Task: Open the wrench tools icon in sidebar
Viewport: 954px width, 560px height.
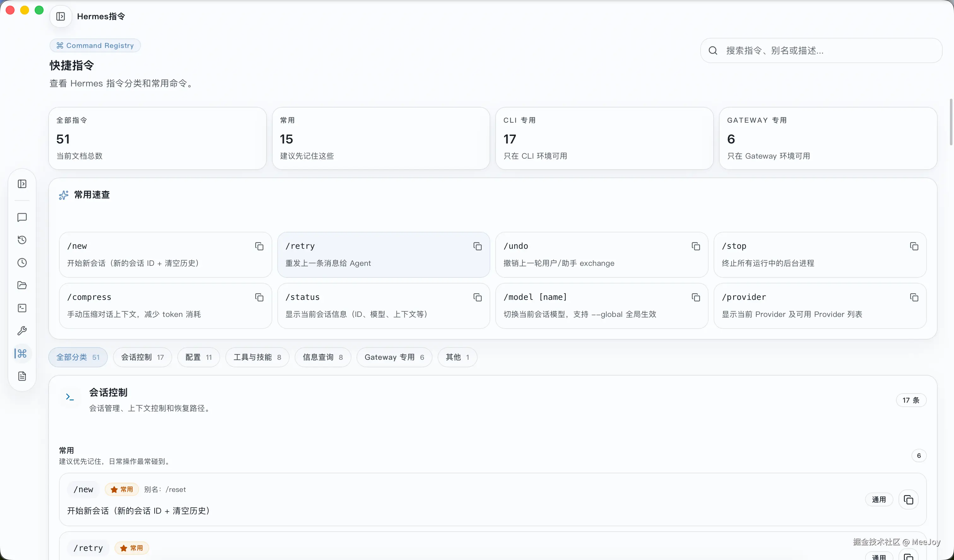Action: (22, 331)
